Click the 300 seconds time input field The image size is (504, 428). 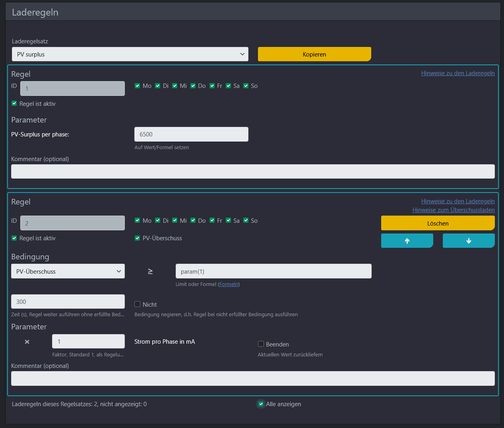[x=68, y=302]
